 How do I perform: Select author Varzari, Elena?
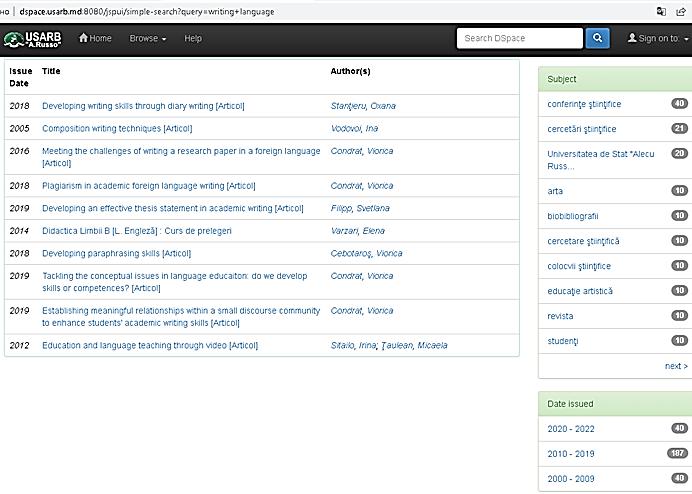(358, 231)
